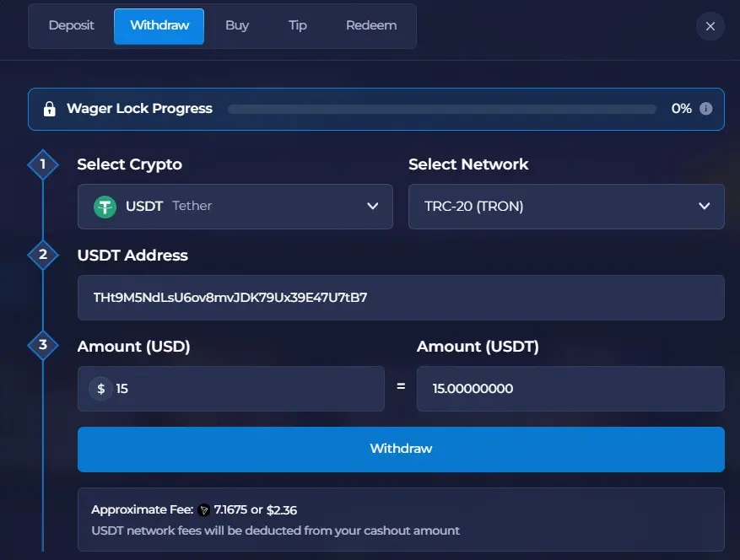This screenshot has height=560, width=740.
Task: Expand the crypto dropdown chevron
Action: click(x=372, y=206)
